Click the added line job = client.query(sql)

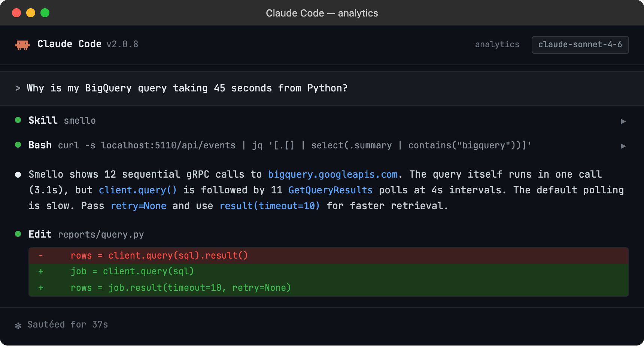coord(328,271)
